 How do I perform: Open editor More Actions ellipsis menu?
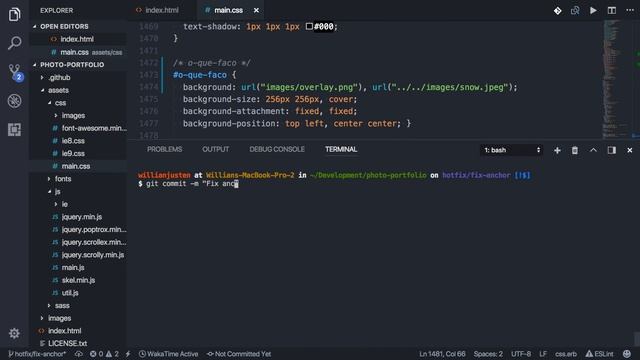coord(630,10)
